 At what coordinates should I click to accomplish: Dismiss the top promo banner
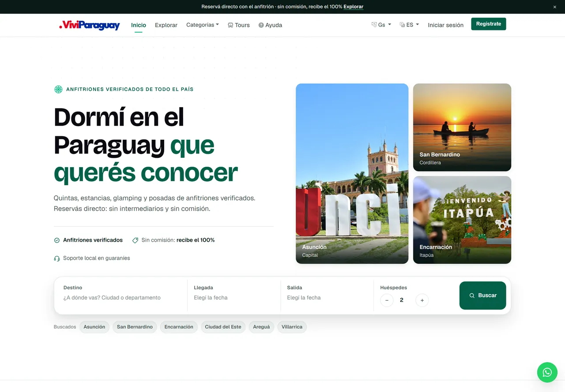coord(555,7)
